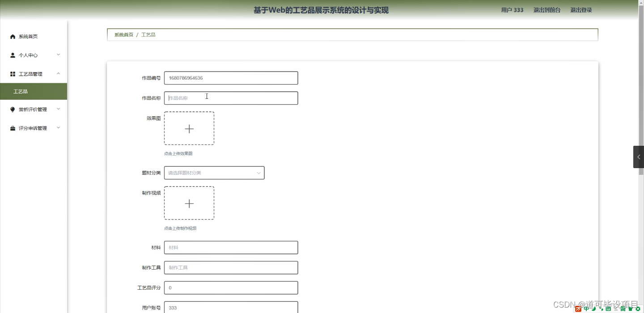Click inside the 作品名称 input field
Screen dimensions: 644x313
click(x=231, y=98)
